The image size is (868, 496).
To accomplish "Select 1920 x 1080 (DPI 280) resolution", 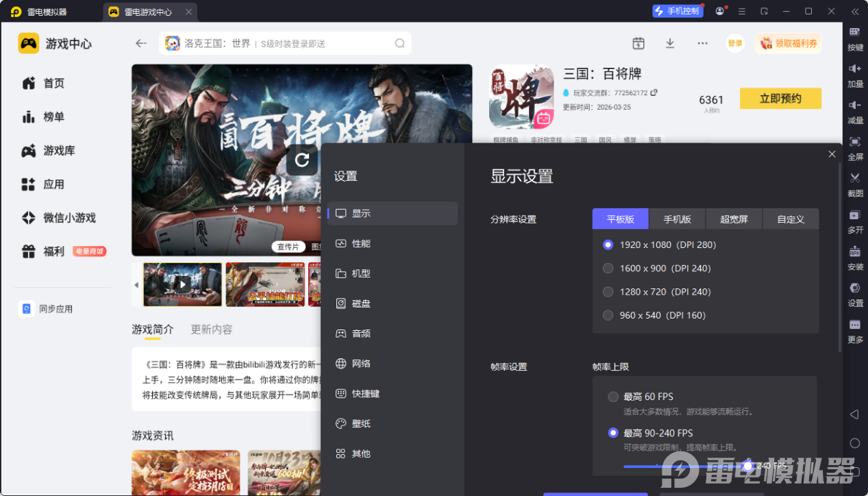I will point(608,245).
